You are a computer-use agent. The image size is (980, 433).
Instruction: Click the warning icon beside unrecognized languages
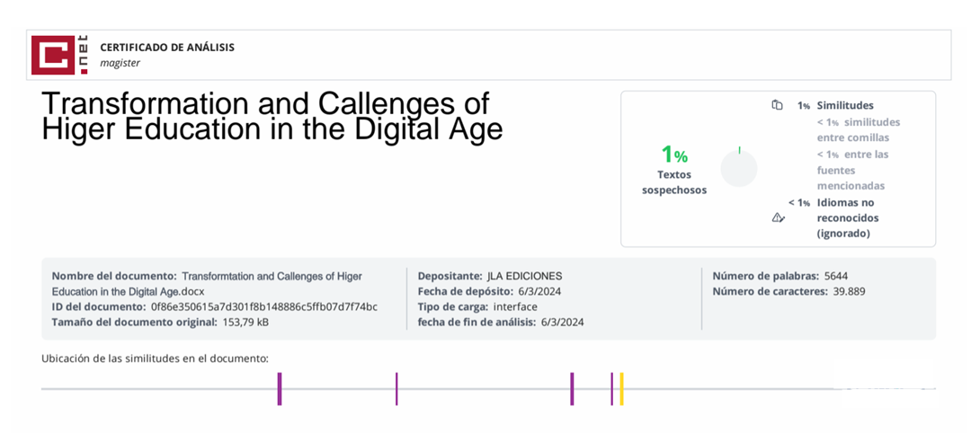[778, 217]
